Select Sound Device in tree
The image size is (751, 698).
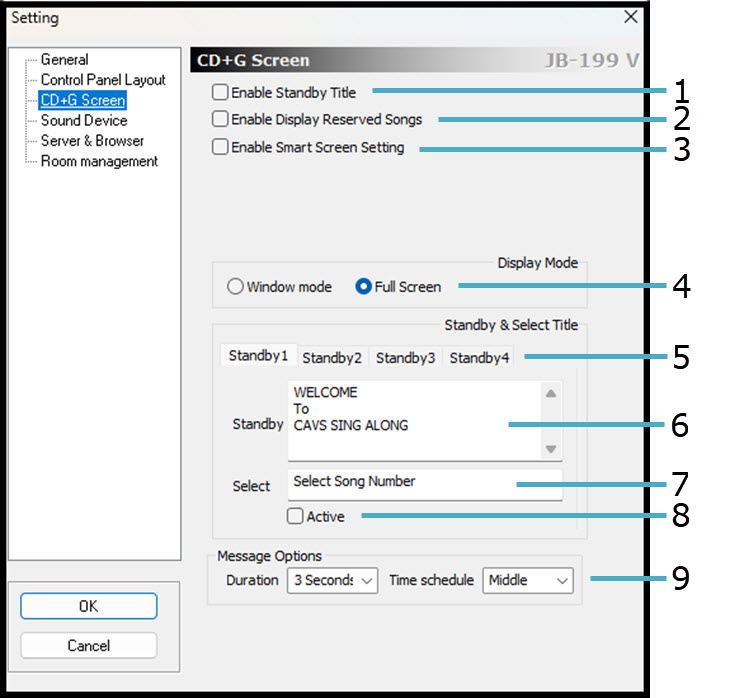pyautogui.click(x=84, y=121)
